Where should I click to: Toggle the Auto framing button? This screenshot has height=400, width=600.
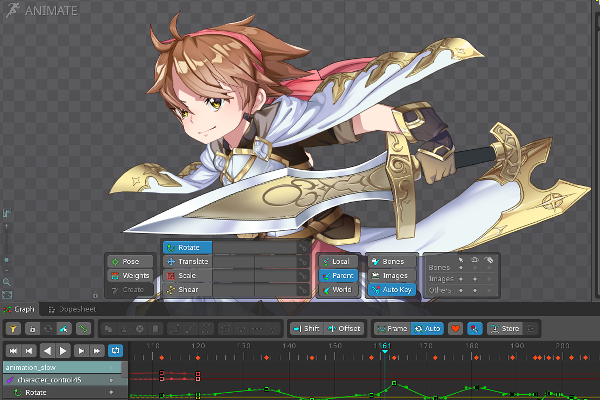427,329
